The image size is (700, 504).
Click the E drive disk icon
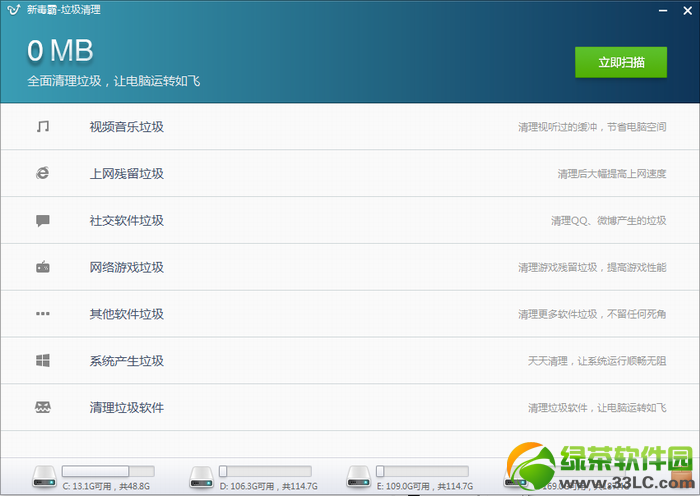tap(359, 477)
